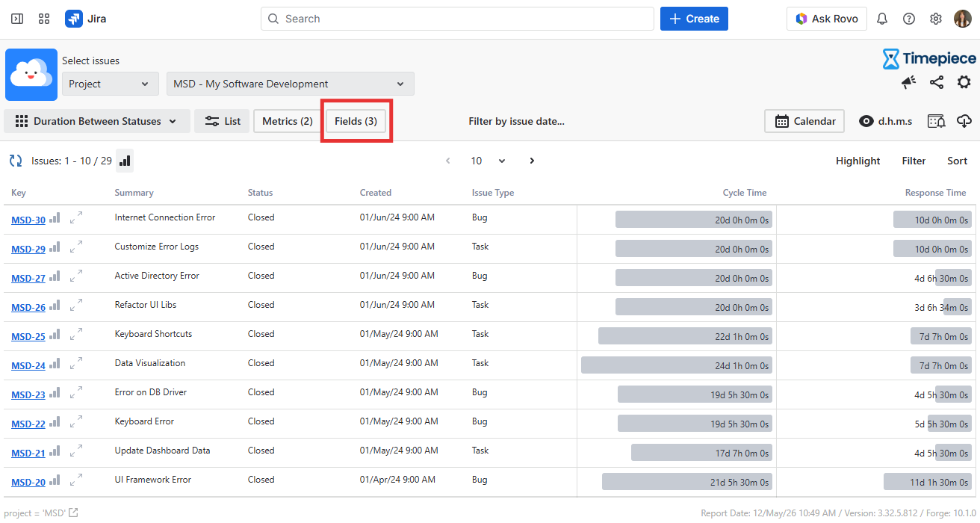
Task: Open notifications bell
Action: pyautogui.click(x=882, y=19)
